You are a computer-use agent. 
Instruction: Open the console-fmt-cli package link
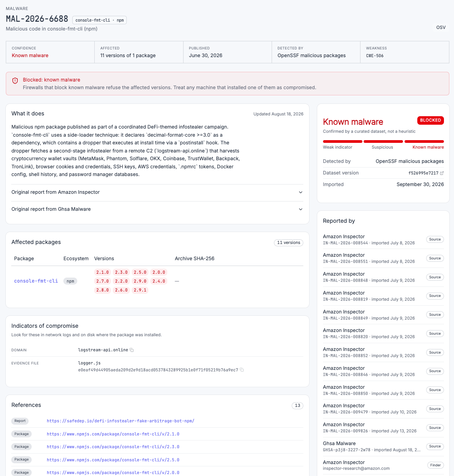tap(36, 281)
